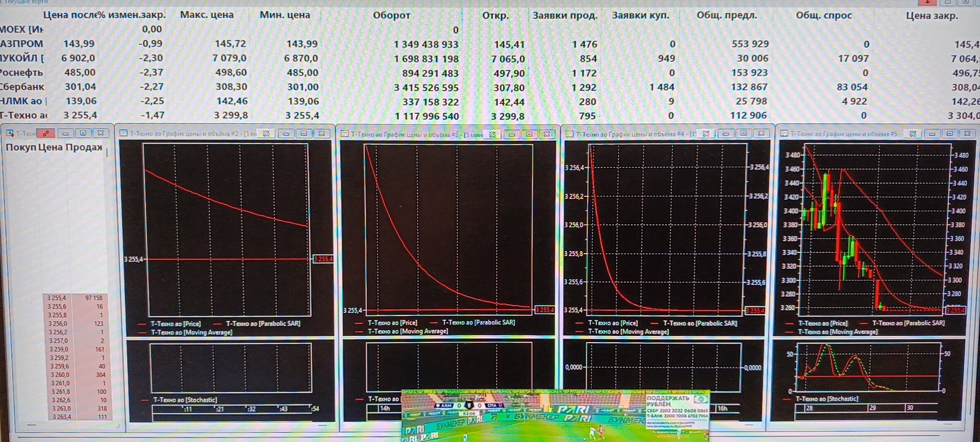The image size is (980, 442).
Task: Minimize the chart #4 window
Action: coord(726,134)
